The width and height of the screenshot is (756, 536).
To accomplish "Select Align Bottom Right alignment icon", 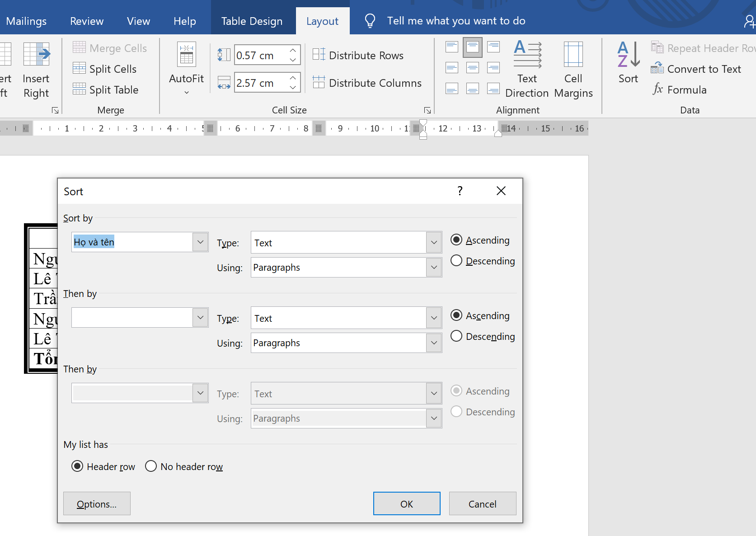I will (493, 89).
